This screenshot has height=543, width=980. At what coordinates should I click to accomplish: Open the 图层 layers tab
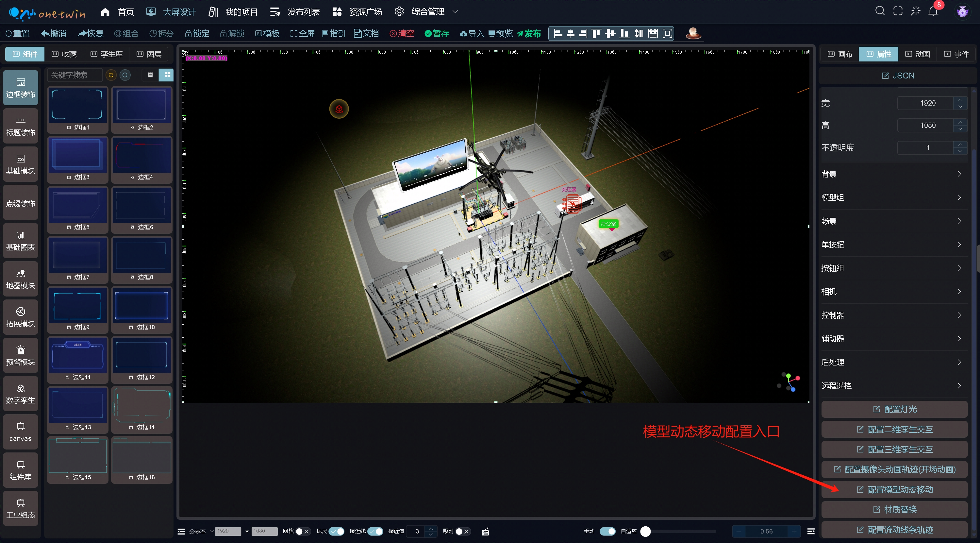[149, 54]
